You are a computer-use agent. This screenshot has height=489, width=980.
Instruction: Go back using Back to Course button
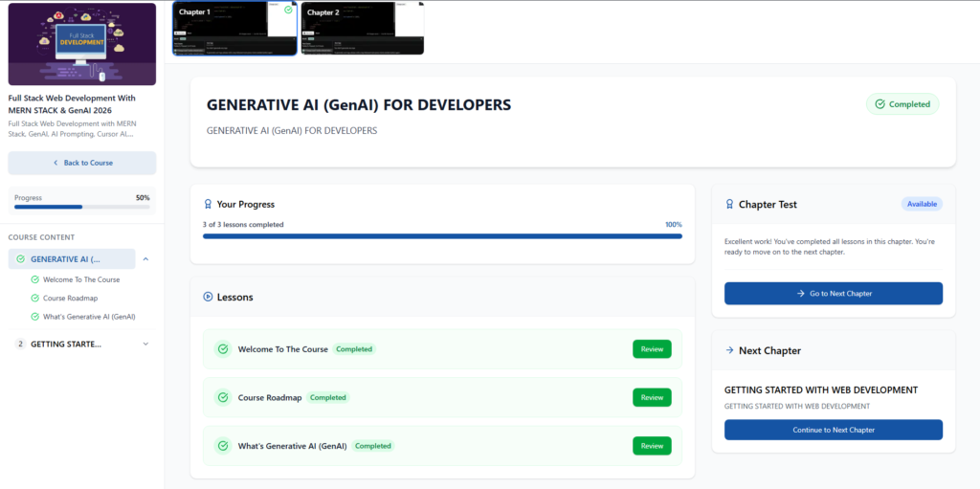(82, 163)
